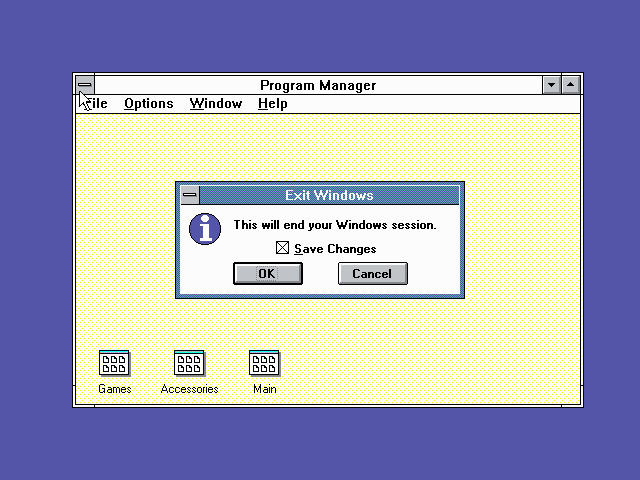Open the Exit Windows dialog control menu box
The image size is (640, 480).
(189, 195)
